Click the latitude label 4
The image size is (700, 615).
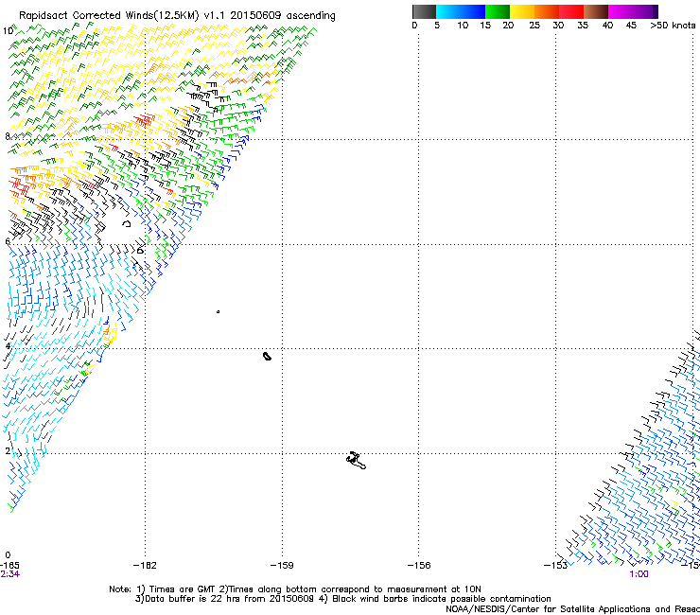tap(8, 346)
